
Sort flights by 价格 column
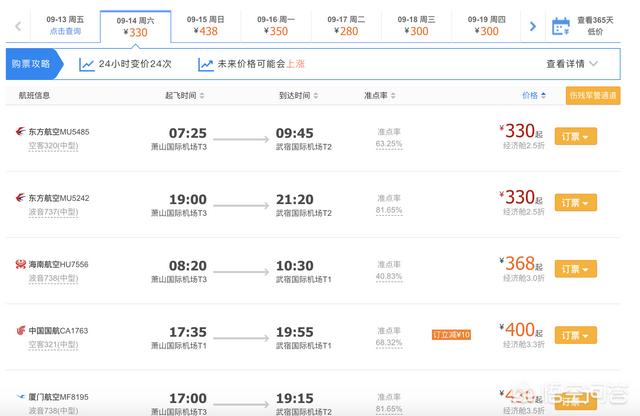[x=535, y=96]
